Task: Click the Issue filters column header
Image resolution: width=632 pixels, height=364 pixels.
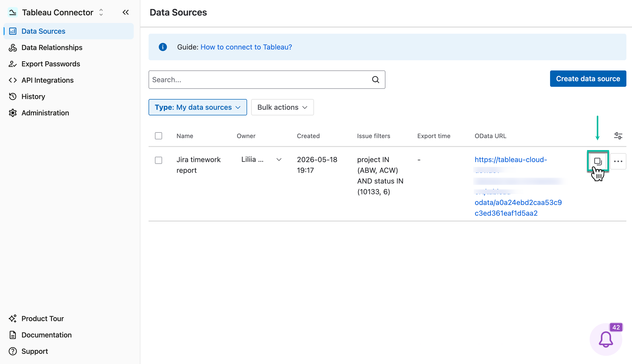Action: [x=374, y=136]
